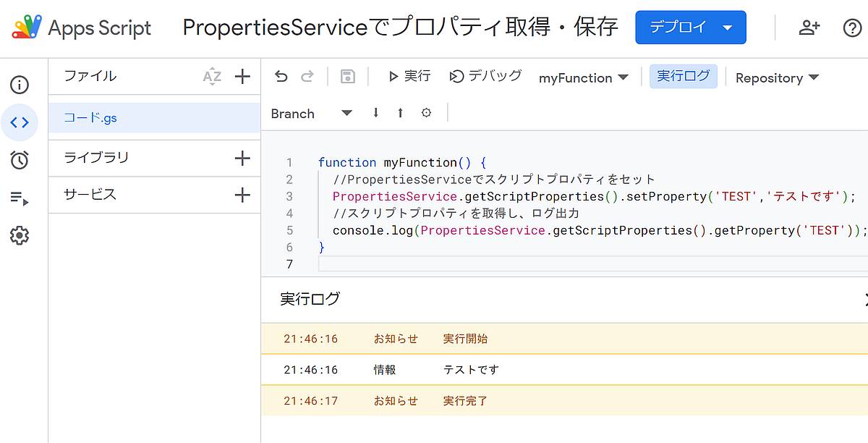Pull changes using the down arrow
Screen dimensions: 868x443
[x=375, y=113]
